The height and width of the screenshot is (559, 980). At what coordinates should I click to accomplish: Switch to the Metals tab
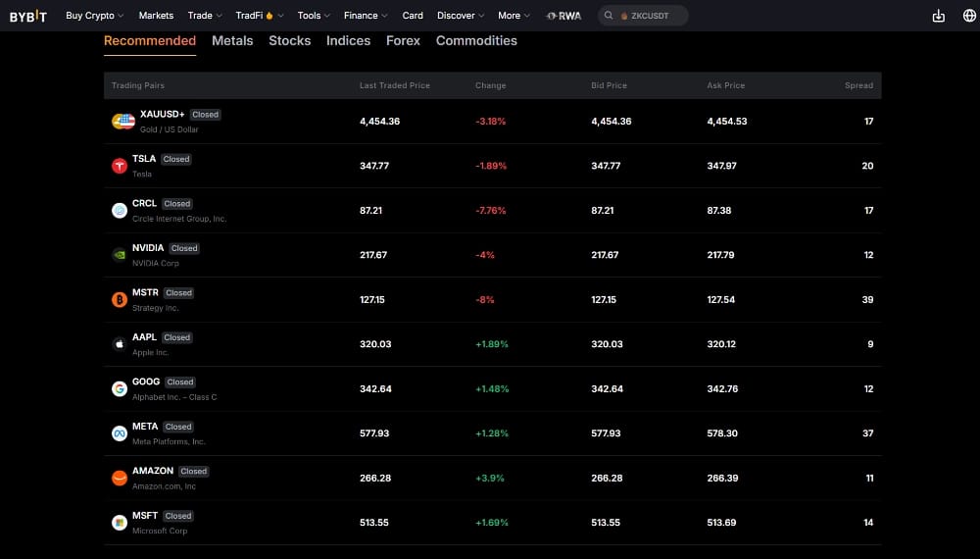232,41
